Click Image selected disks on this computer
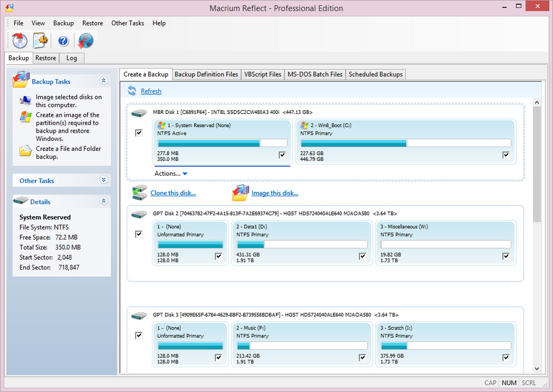The height and width of the screenshot is (392, 553). pos(69,101)
